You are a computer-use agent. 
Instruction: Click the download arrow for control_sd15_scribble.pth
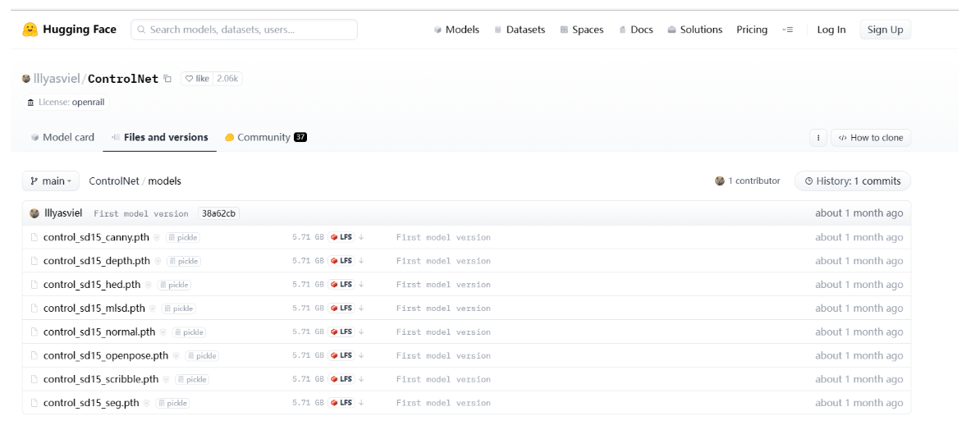[361, 379]
